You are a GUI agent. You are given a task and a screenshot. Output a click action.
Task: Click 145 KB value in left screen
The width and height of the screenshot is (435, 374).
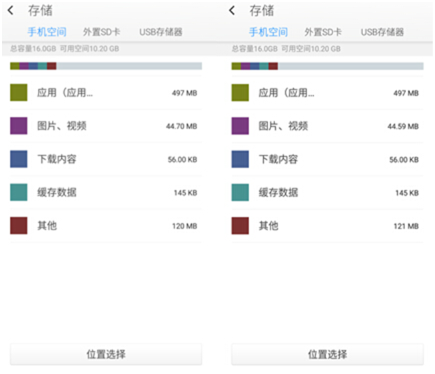(x=186, y=193)
